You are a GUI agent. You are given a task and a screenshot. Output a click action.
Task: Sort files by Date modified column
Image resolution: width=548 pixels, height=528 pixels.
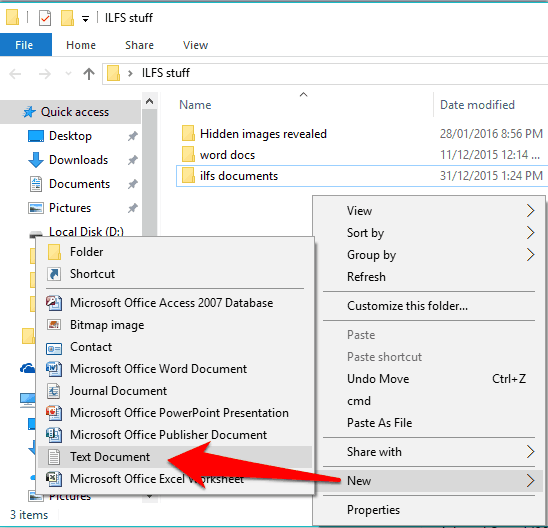[x=477, y=105]
